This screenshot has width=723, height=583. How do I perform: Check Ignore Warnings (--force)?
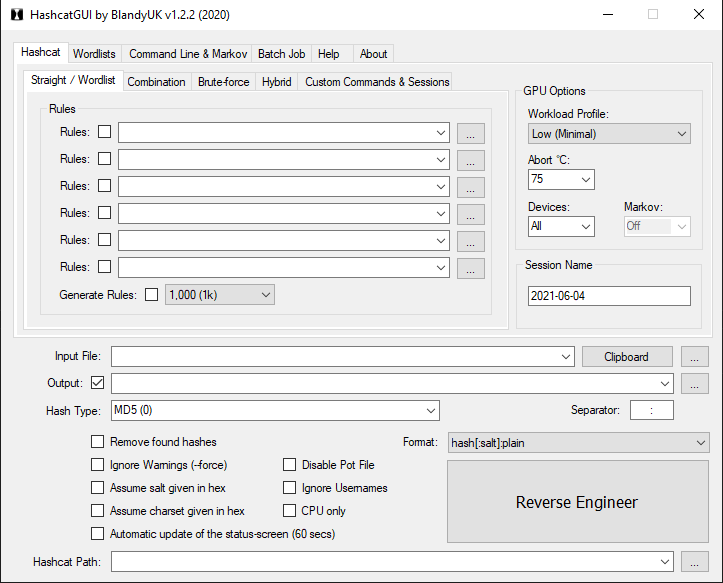point(97,465)
